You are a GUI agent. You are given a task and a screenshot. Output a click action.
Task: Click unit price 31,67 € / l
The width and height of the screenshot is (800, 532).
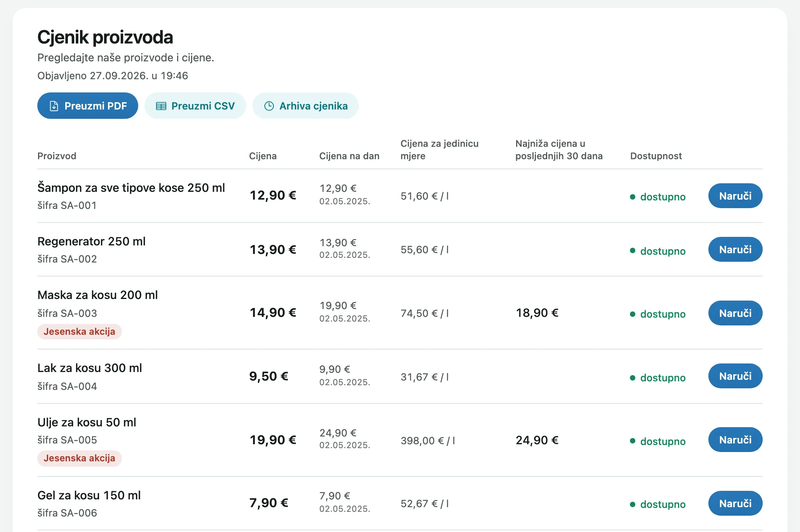425,377
